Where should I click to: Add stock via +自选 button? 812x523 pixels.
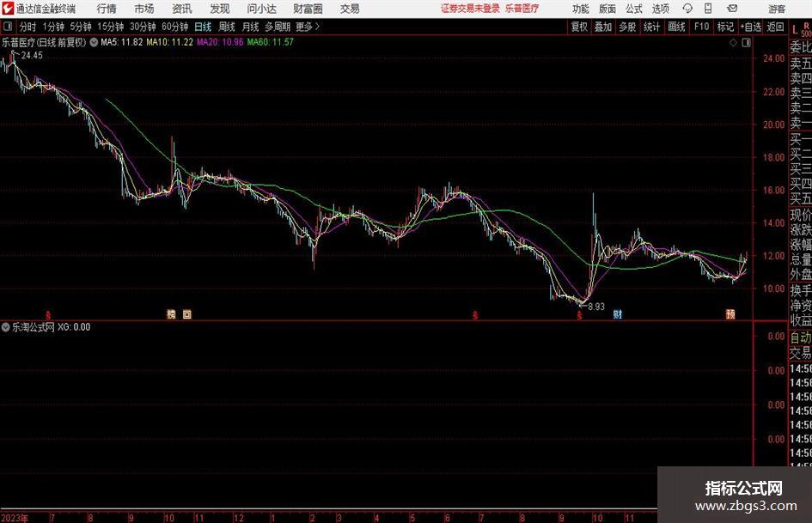[751, 27]
